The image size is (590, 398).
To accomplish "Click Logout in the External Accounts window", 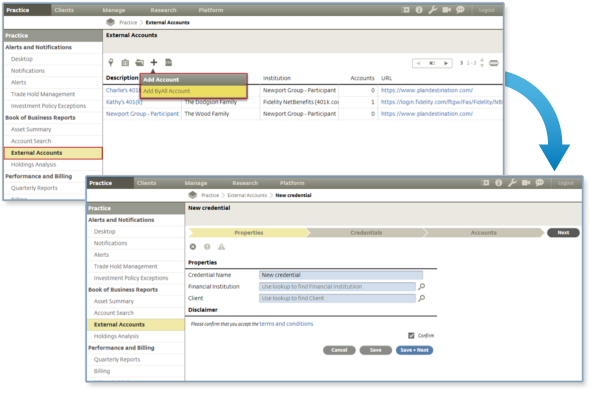I will coord(487,10).
